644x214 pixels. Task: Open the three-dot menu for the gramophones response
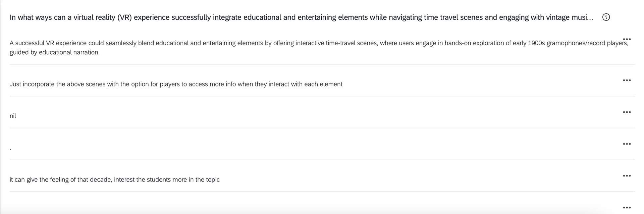[x=627, y=39]
